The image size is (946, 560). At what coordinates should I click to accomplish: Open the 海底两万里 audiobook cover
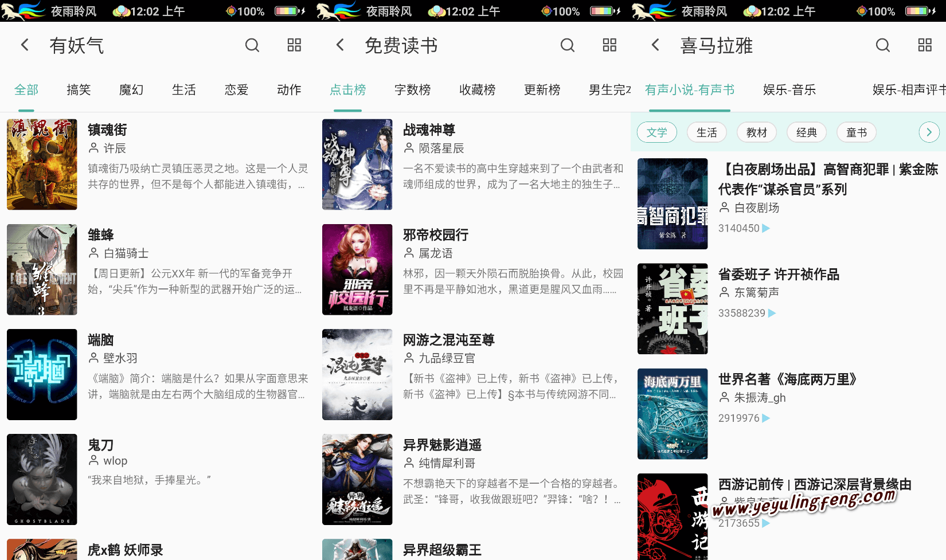[673, 414]
